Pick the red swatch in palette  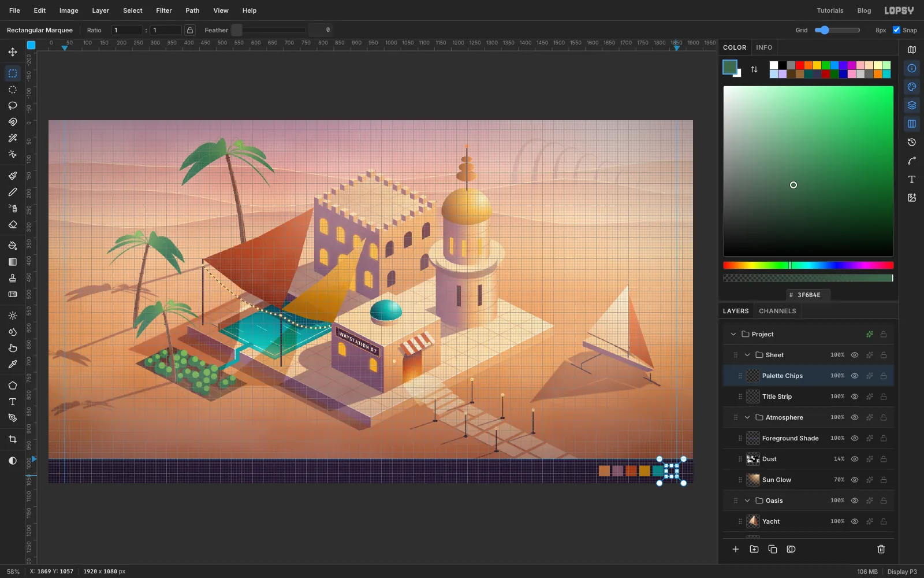click(800, 65)
